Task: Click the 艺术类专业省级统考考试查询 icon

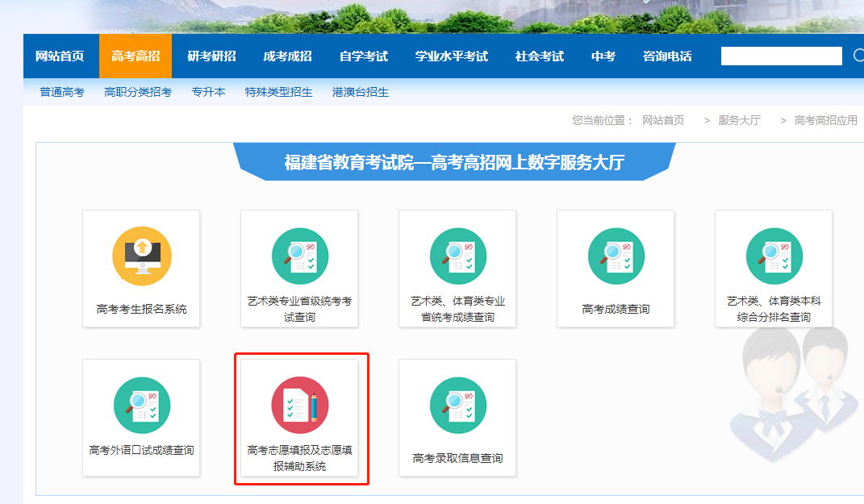Action: (300, 256)
